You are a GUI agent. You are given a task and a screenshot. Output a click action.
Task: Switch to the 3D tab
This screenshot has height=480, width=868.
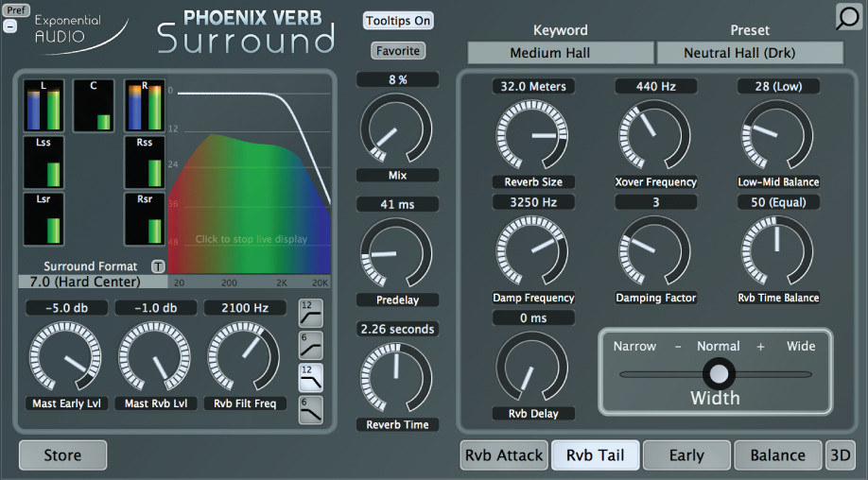click(x=841, y=455)
